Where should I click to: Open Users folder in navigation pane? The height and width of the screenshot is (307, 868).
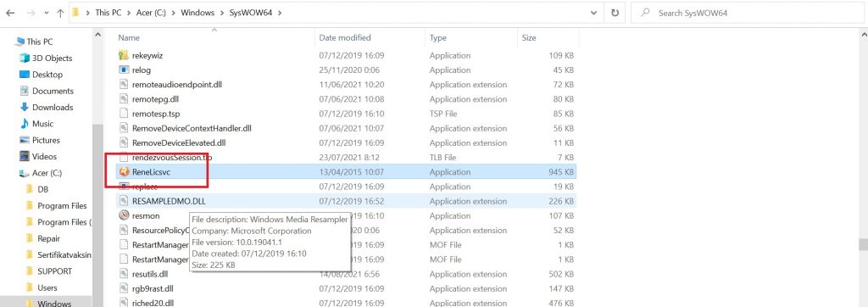pyautogui.click(x=47, y=287)
